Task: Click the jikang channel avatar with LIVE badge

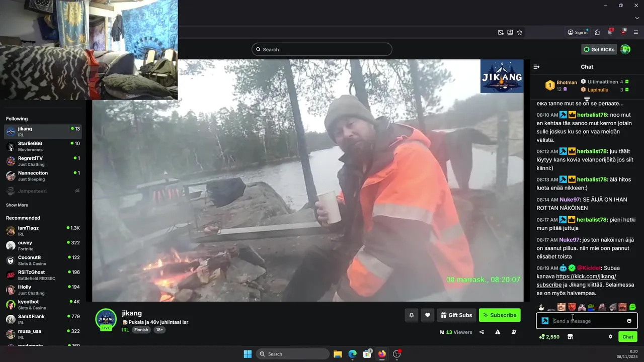Action: [106, 319]
